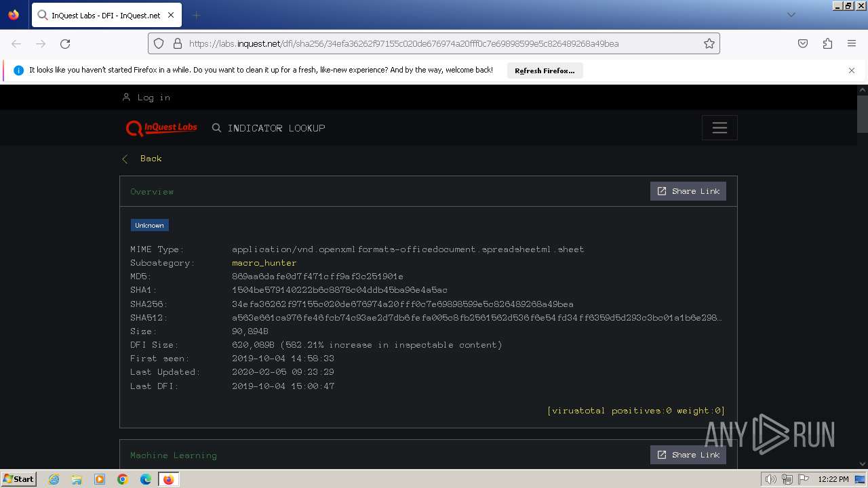This screenshot has height=488, width=868.
Task: Click First seen timestamp
Action: pos(283,359)
